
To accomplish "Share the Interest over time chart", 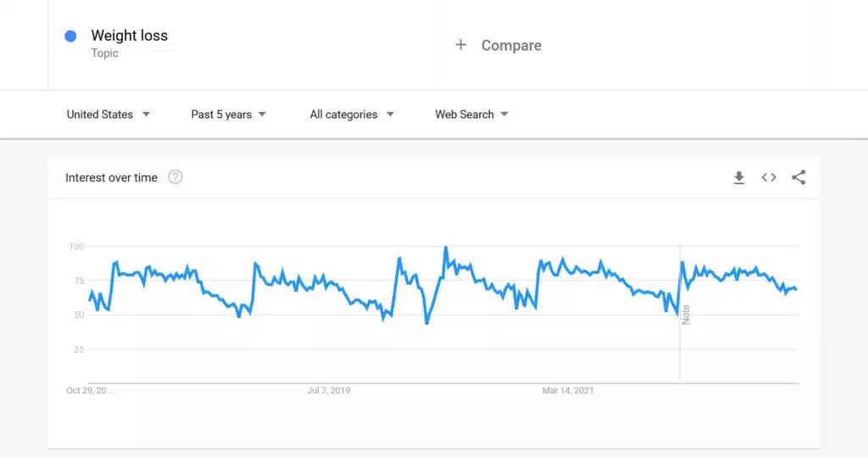I will click(x=798, y=177).
